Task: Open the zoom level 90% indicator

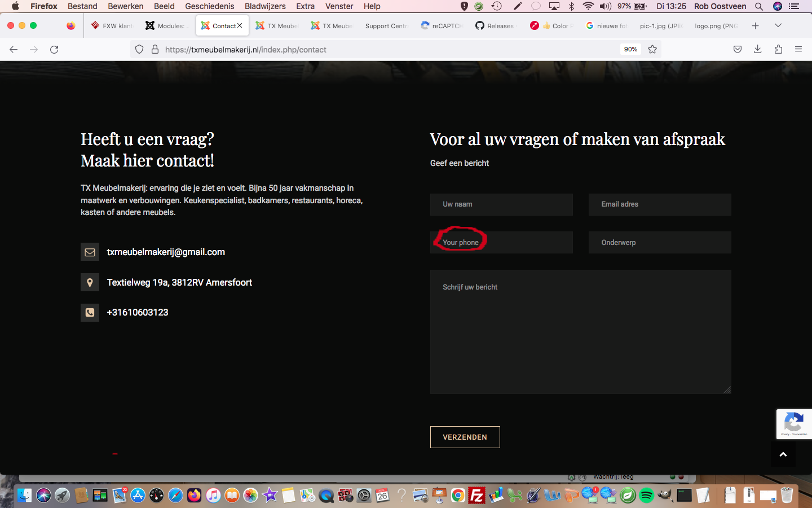Action: point(630,50)
